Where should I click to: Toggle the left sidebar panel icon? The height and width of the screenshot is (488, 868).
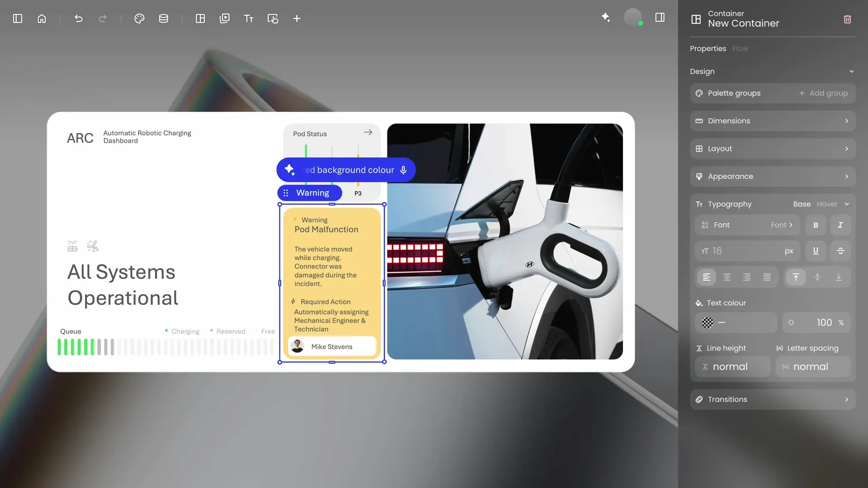(x=18, y=19)
